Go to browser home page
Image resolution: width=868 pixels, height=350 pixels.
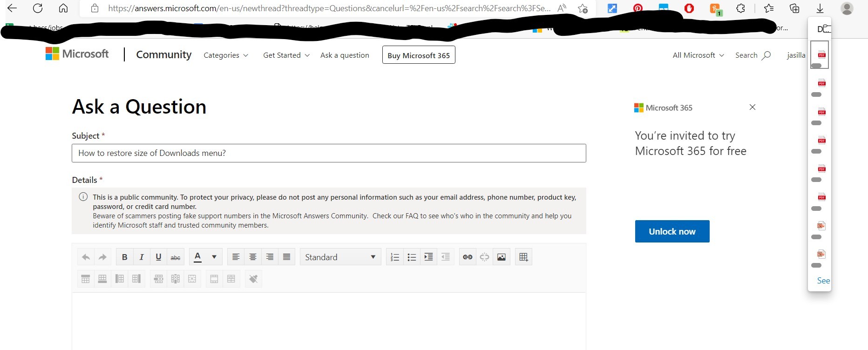[x=63, y=8]
